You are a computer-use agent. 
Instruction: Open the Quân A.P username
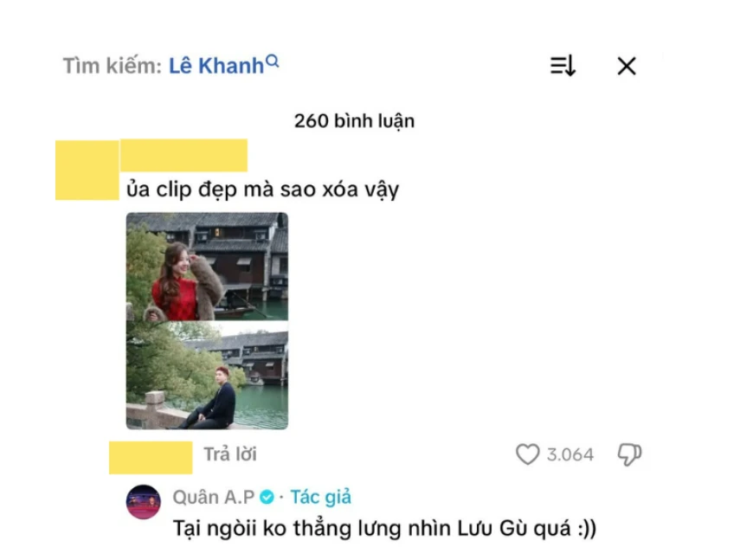point(214,497)
